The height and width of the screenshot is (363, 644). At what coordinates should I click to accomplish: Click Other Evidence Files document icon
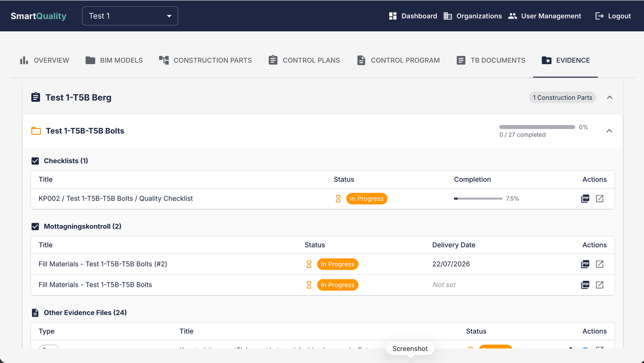(x=35, y=313)
